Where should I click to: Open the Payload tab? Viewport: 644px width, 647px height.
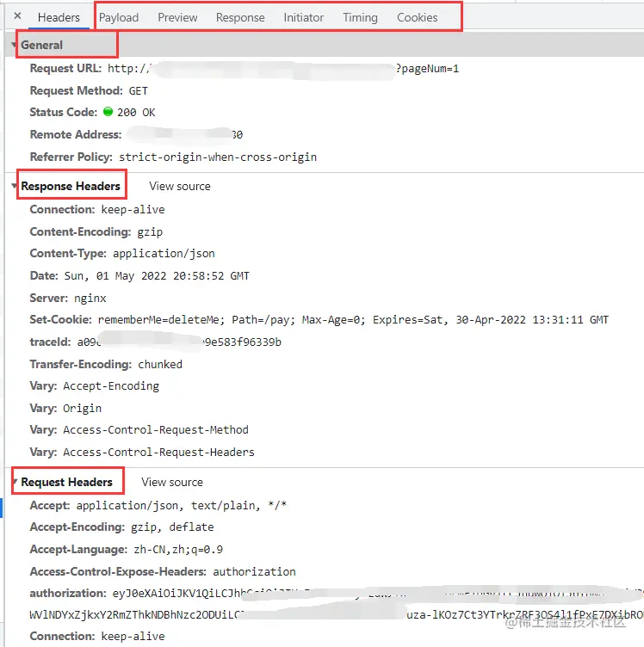click(119, 17)
